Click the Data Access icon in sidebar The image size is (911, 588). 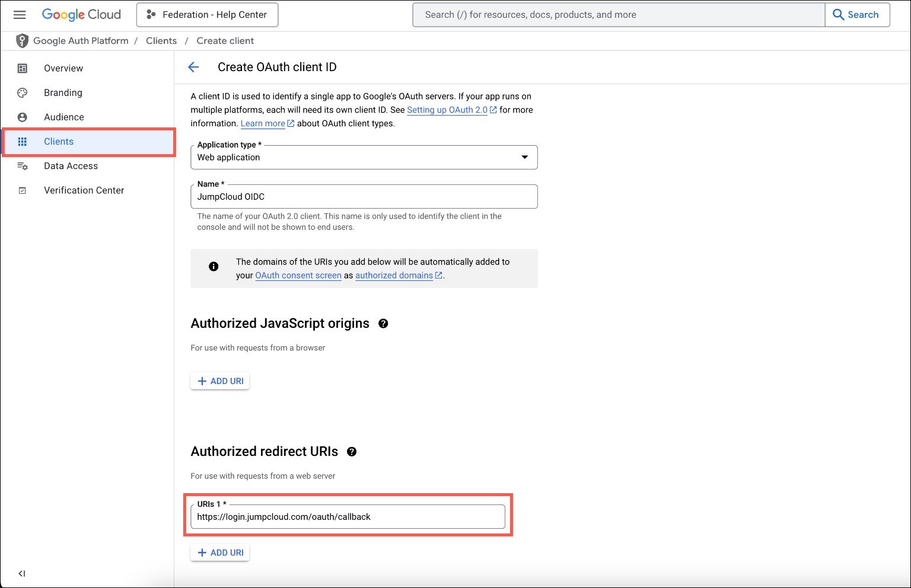tap(22, 166)
